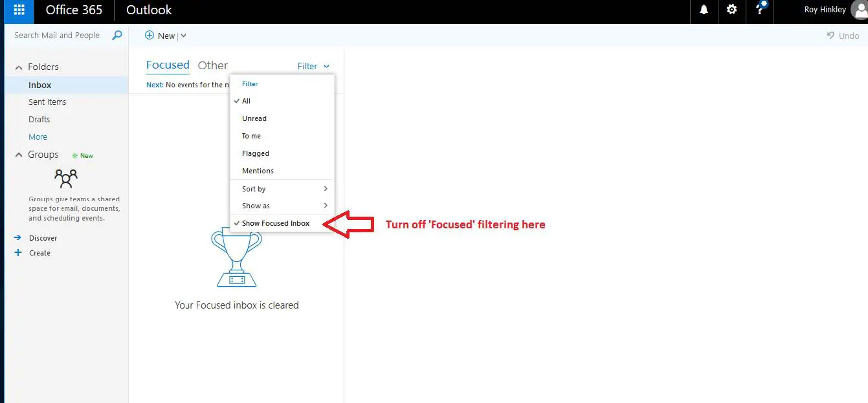Click the Search Mail and People field

(x=58, y=35)
